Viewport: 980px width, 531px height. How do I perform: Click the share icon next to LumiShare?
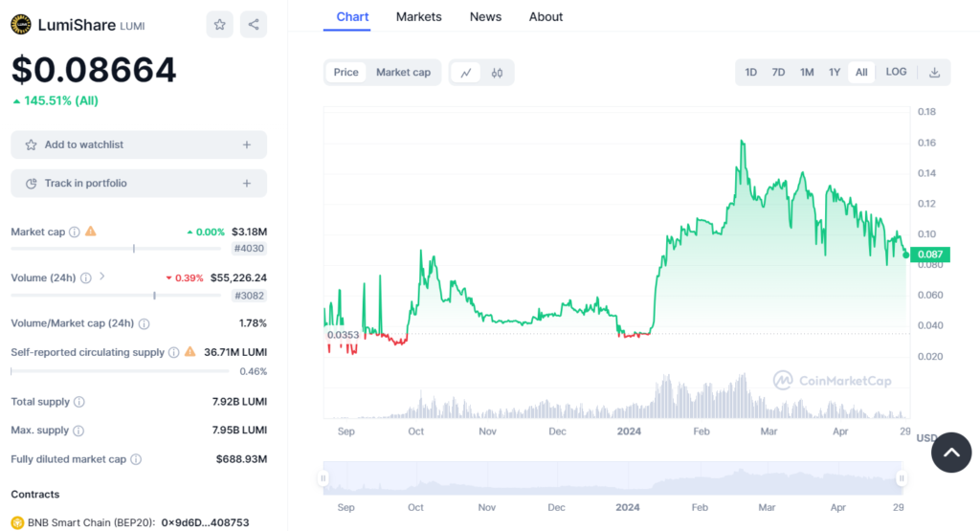point(254,25)
